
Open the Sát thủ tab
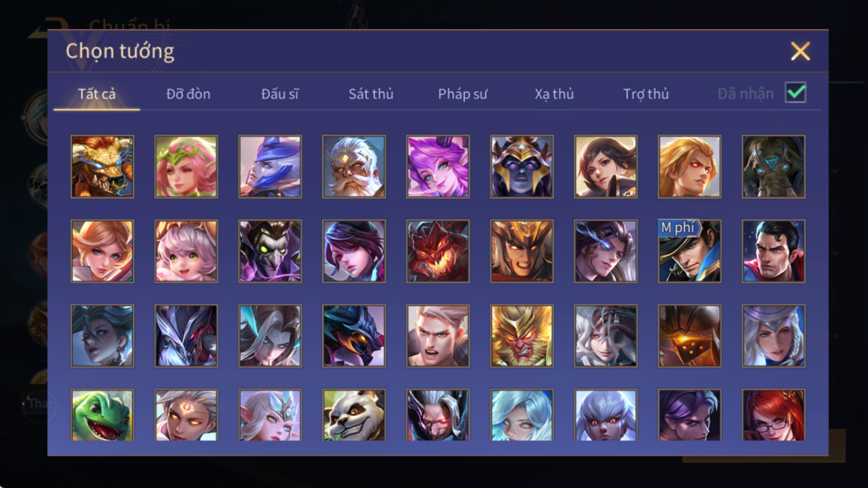coord(371,94)
